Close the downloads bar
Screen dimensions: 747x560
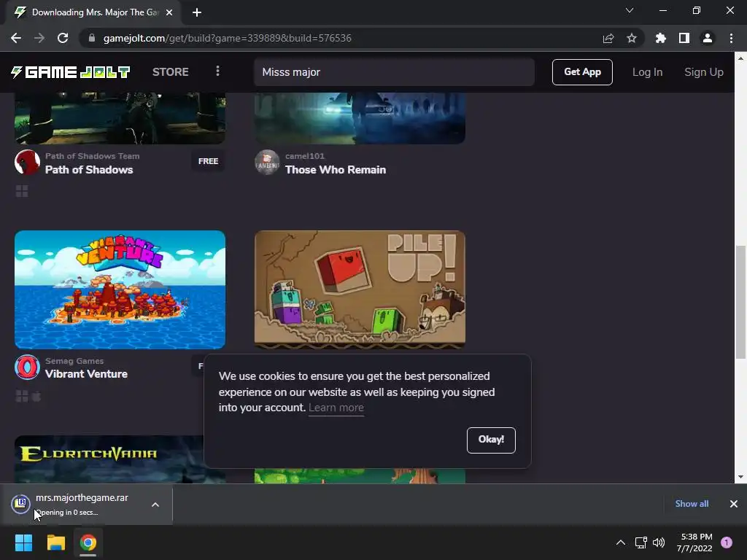[x=734, y=504]
